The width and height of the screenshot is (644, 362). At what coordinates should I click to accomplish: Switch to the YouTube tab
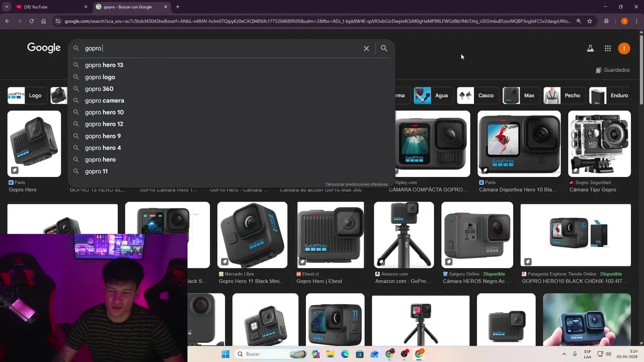tap(50, 7)
